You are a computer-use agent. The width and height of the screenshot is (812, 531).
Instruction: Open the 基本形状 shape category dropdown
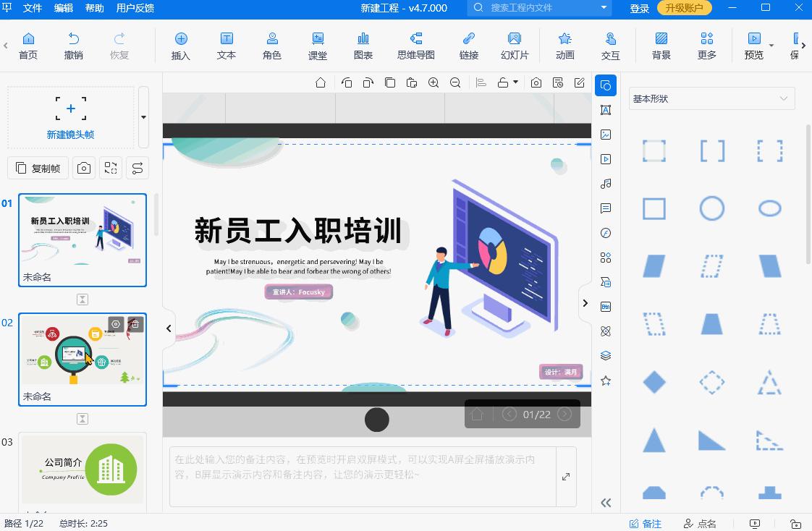click(711, 98)
